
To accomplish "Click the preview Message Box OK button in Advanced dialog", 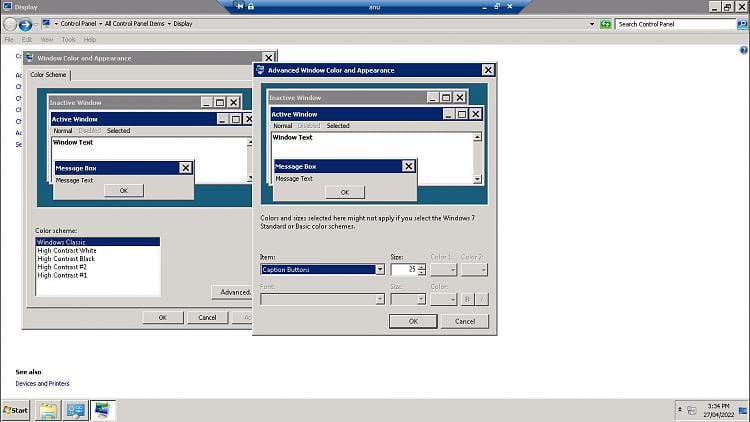I will coord(345,192).
